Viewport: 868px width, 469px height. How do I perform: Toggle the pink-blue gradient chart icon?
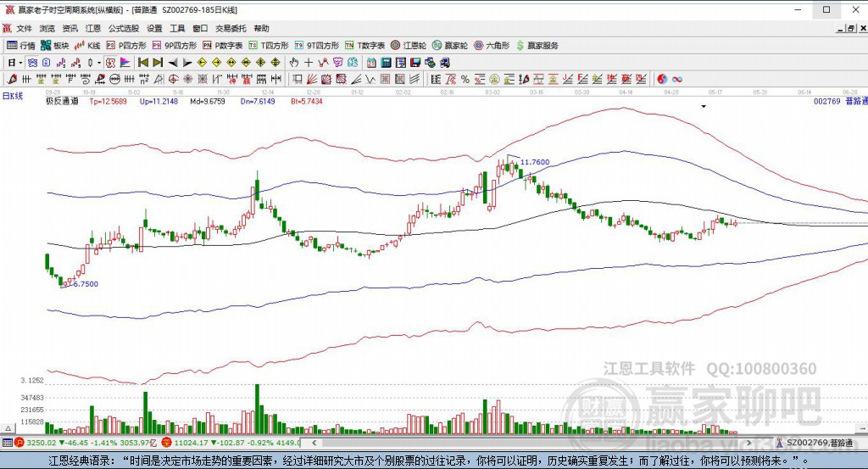[x=125, y=63]
